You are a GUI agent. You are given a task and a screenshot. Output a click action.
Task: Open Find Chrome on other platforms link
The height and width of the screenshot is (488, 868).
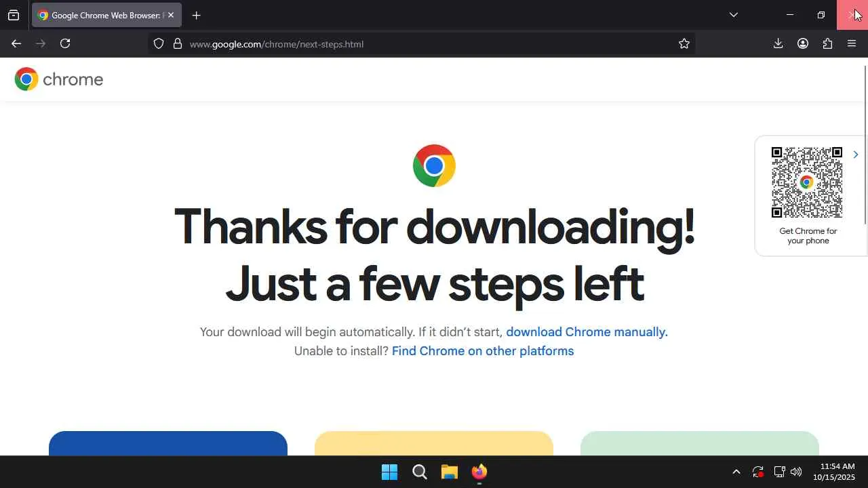pyautogui.click(x=483, y=351)
